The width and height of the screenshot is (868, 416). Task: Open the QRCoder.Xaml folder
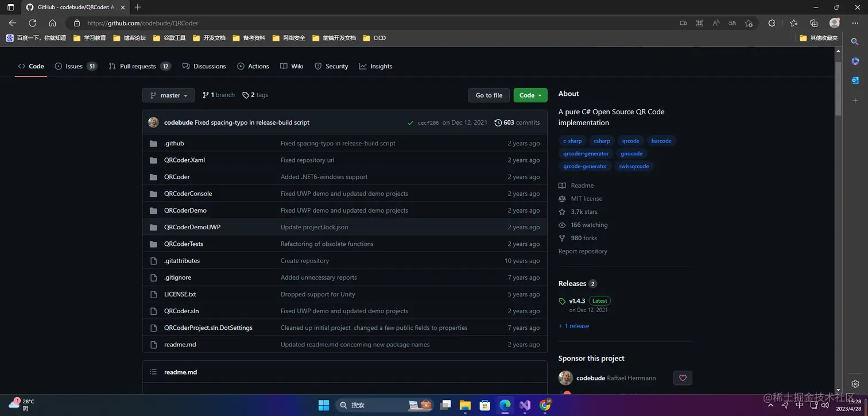pos(184,160)
